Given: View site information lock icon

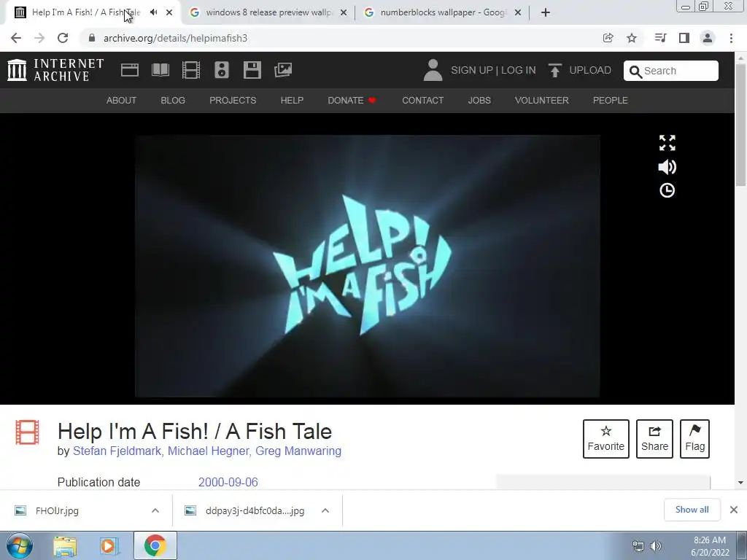Looking at the screenshot, I should [x=92, y=38].
